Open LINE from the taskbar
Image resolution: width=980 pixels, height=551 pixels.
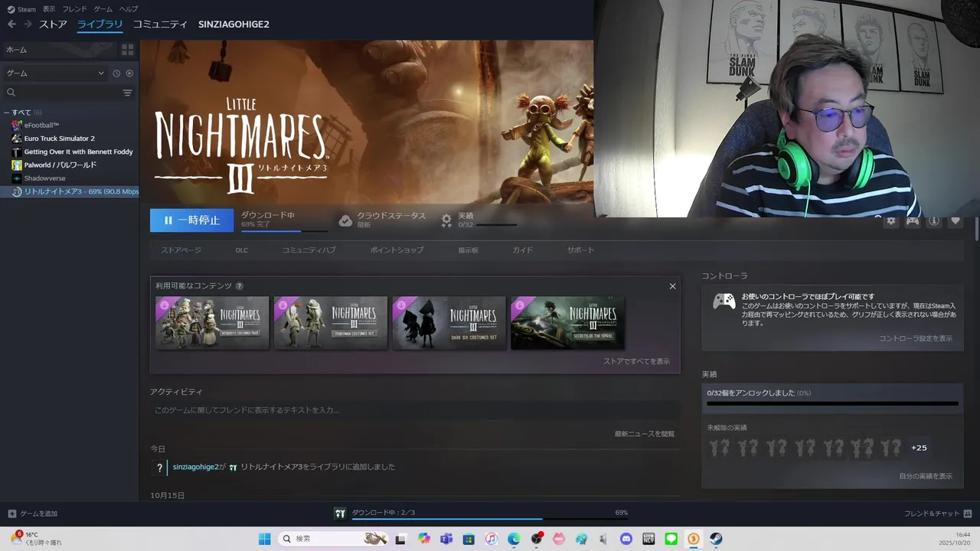[671, 539]
